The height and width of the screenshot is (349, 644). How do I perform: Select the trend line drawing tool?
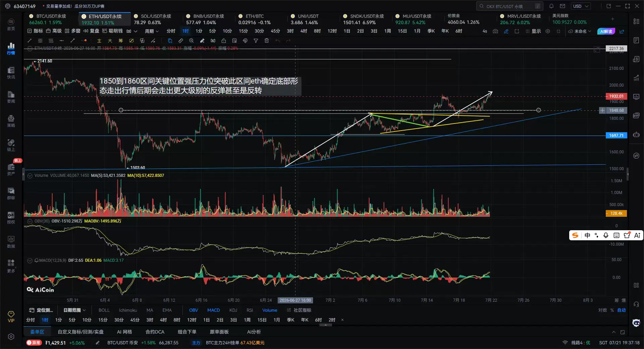(x=30, y=41)
